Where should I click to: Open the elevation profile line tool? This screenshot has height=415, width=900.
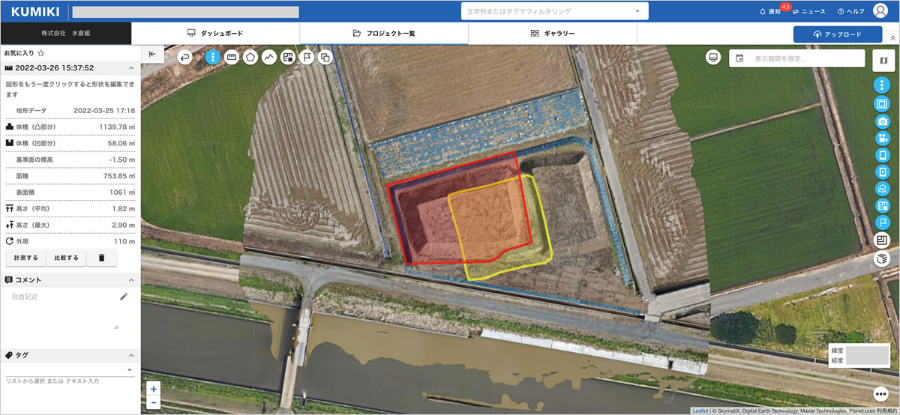[x=269, y=57]
